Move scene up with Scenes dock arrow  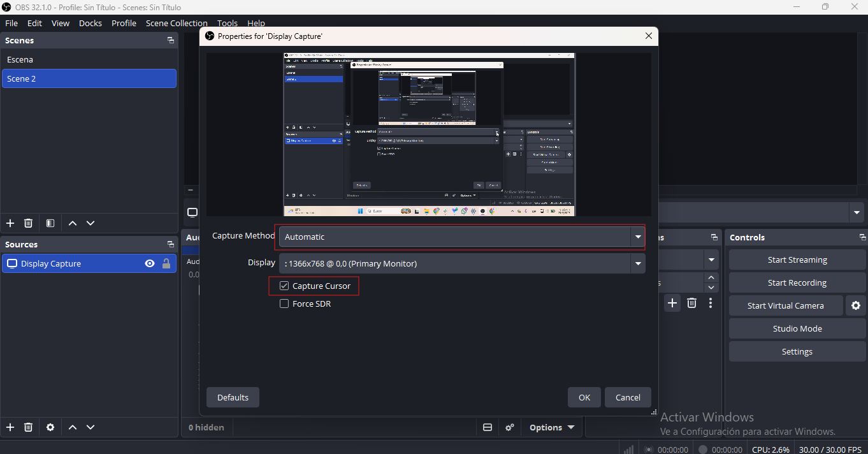[73, 223]
